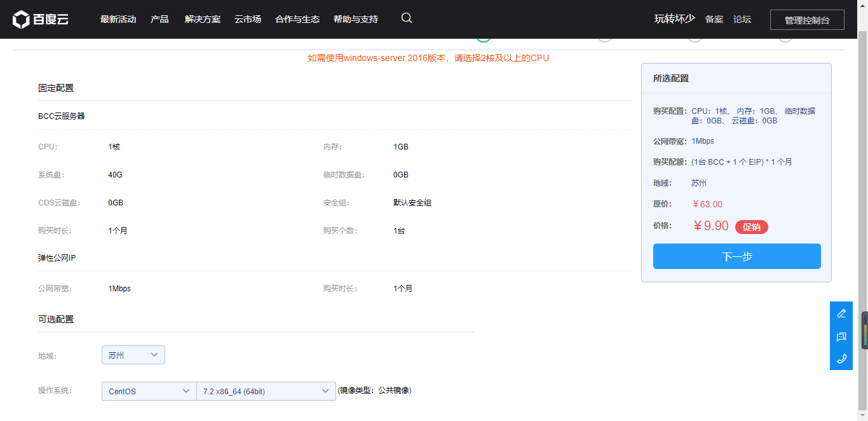Open the search magnifier icon

[x=407, y=18]
